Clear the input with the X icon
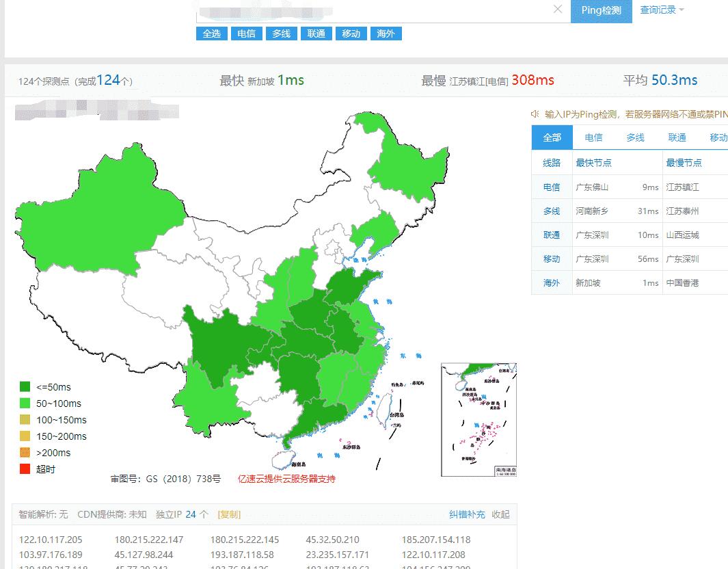 tap(558, 10)
